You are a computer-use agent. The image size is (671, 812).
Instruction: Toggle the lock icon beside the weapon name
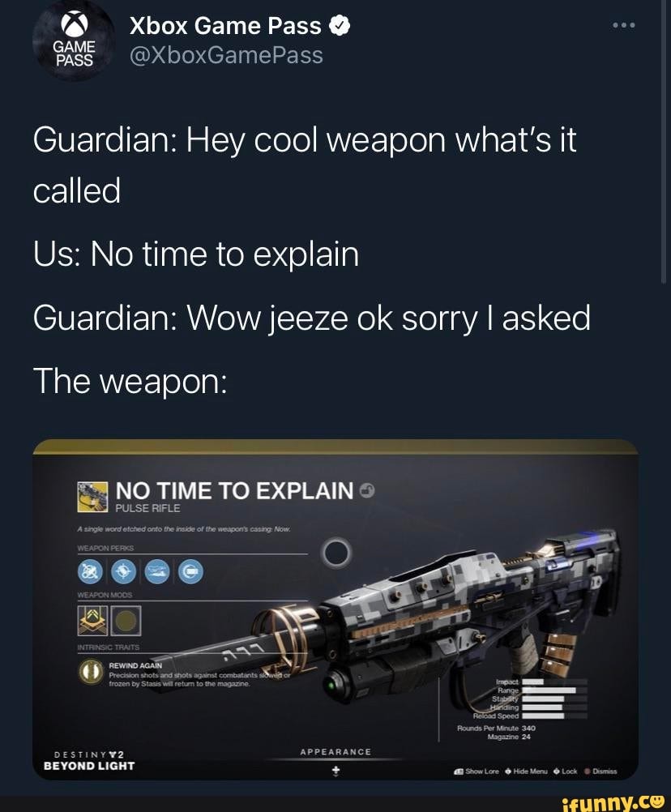[x=367, y=490]
